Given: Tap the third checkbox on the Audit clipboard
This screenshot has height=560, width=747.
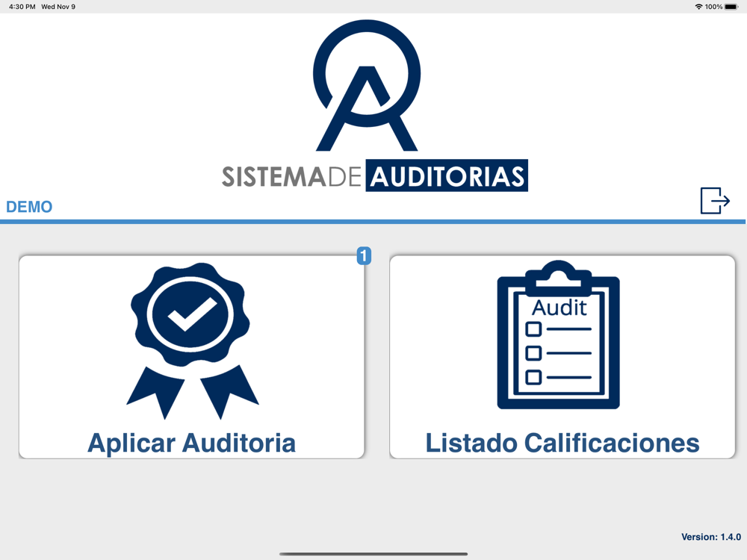Looking at the screenshot, I should 533,377.
